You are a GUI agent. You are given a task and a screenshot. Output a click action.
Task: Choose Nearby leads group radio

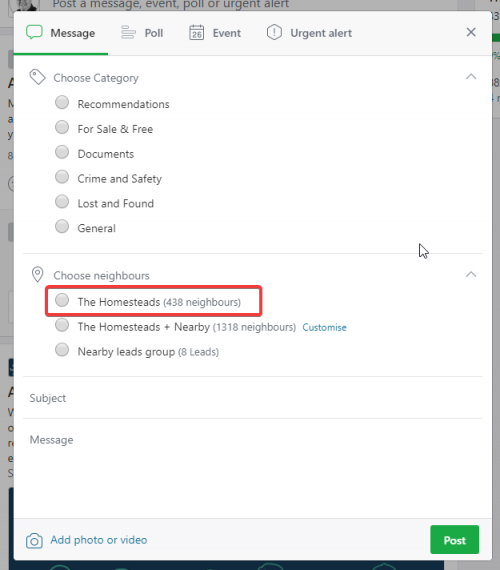pyautogui.click(x=62, y=350)
